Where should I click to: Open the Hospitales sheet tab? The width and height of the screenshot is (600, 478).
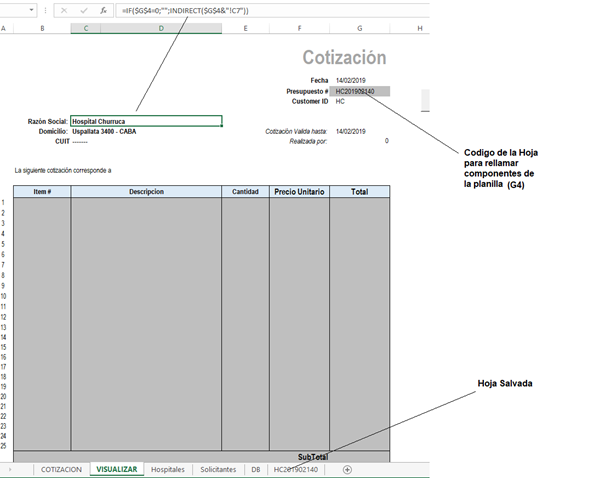pyautogui.click(x=168, y=470)
